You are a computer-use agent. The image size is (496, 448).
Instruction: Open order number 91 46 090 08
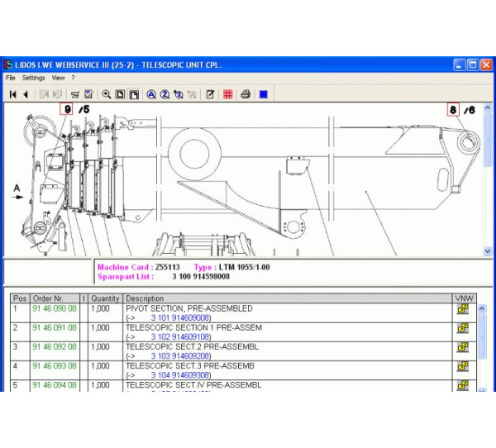click(55, 308)
